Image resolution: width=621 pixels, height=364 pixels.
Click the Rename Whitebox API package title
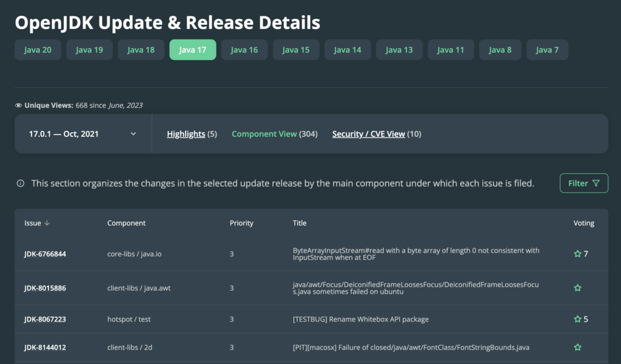pos(361,319)
